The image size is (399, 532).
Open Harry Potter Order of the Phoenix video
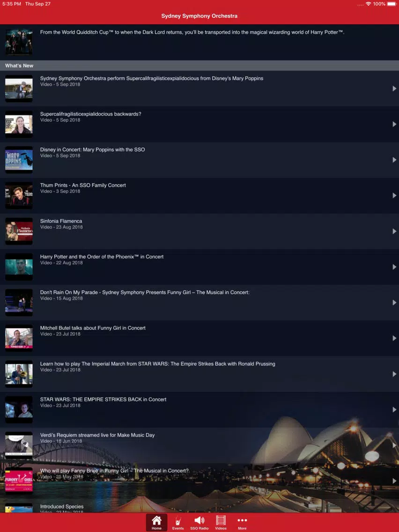point(102,257)
